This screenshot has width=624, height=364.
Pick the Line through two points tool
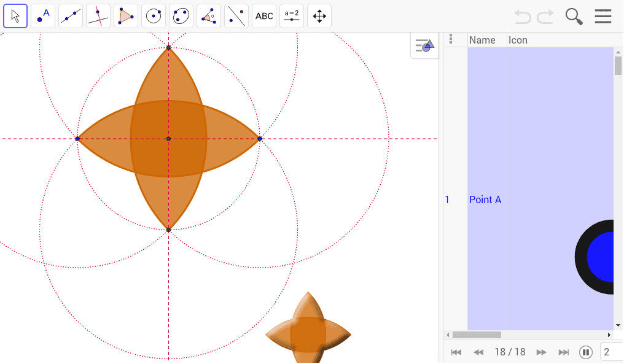click(x=71, y=17)
